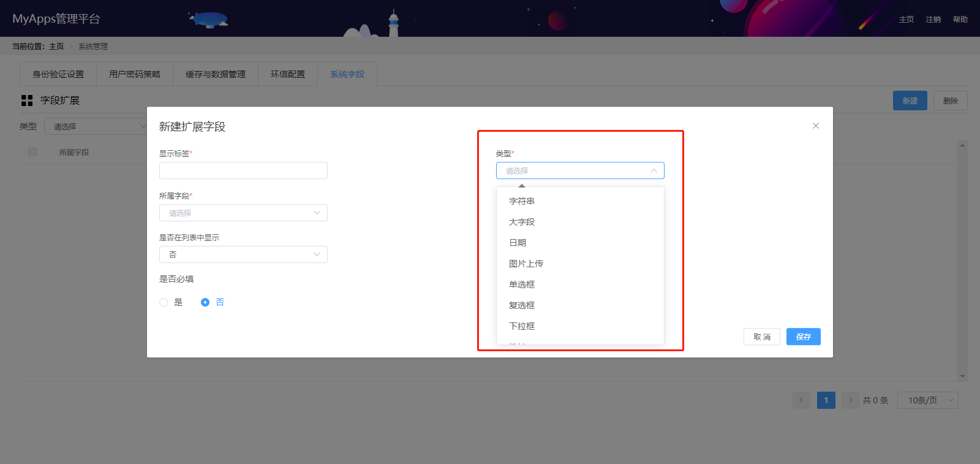
Task: Toggle the select-all checkbox in table header
Action: point(32,152)
